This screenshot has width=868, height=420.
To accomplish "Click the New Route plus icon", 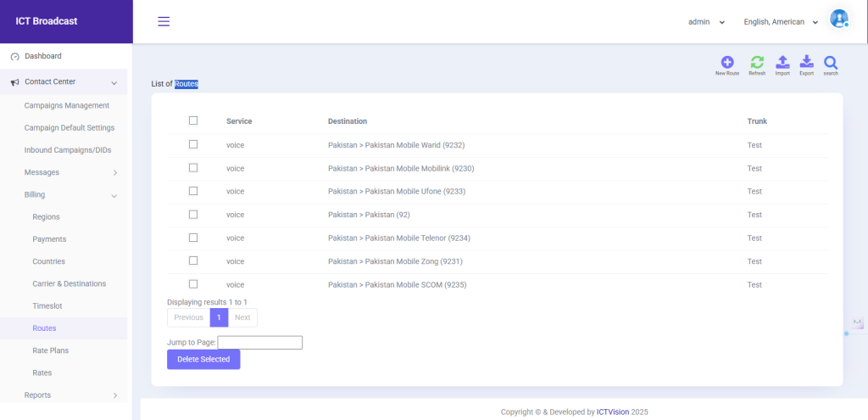I will tap(727, 62).
